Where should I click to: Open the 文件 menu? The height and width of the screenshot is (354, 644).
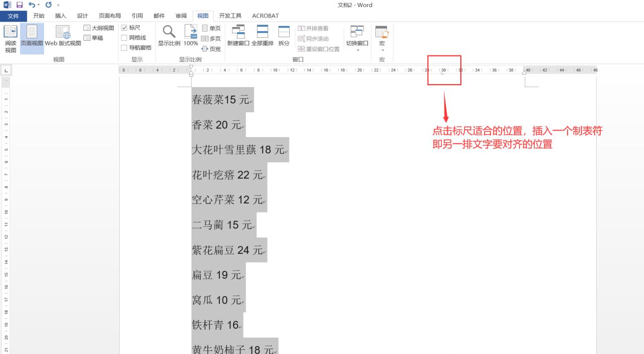pyautogui.click(x=14, y=16)
